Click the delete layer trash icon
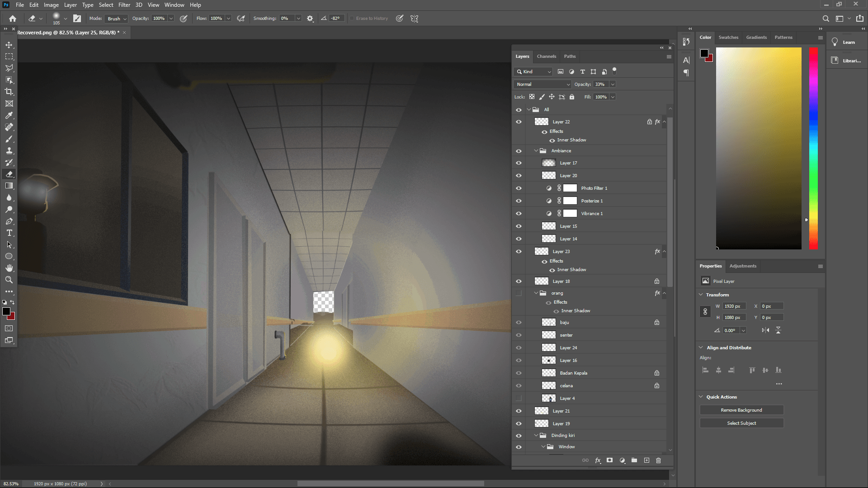This screenshot has height=488, width=868. coord(658,460)
